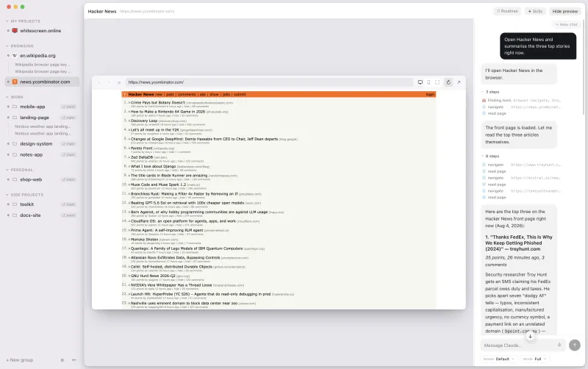The image size is (588, 369).
Task: Click first 'Wikipedia browser page key' sub-item
Action: [x=43, y=65]
